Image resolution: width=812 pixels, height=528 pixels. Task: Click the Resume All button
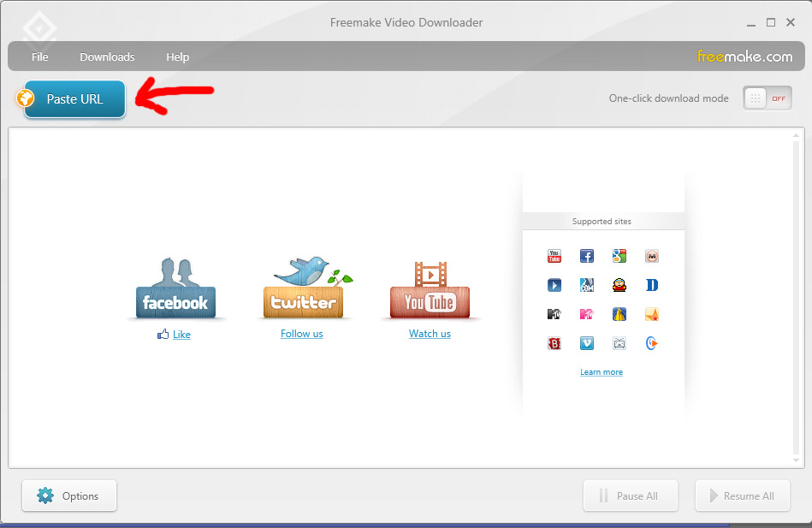click(743, 495)
